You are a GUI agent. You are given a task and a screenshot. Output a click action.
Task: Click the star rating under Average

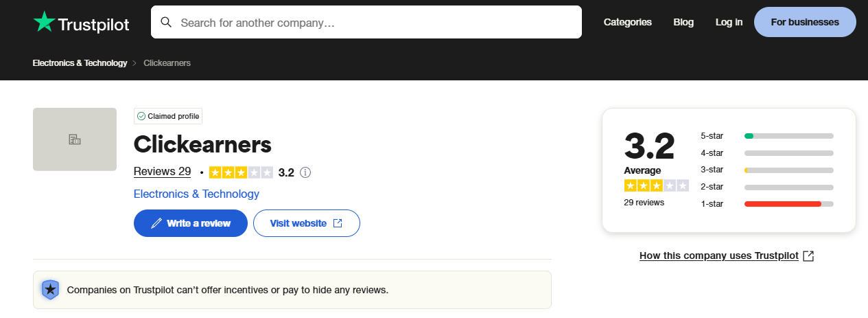(x=656, y=185)
